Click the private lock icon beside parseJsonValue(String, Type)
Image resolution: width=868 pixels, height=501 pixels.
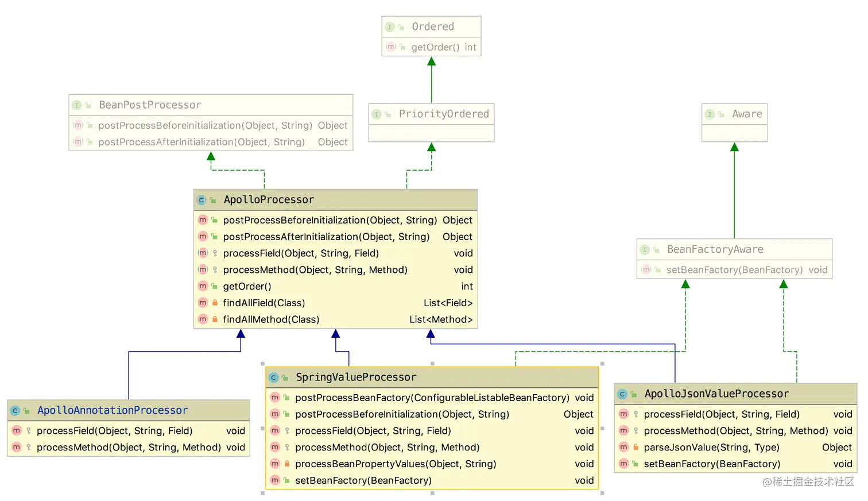tap(635, 447)
